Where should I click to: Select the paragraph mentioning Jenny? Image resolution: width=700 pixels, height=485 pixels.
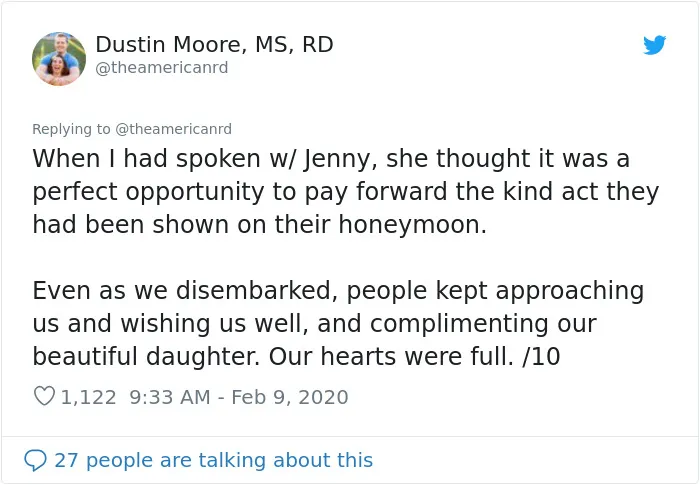pyautogui.click(x=346, y=192)
